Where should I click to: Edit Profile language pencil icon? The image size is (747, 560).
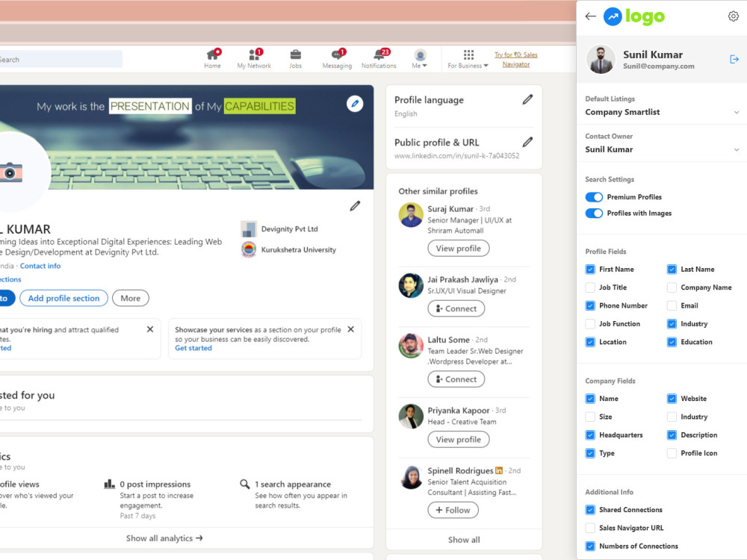tap(527, 99)
